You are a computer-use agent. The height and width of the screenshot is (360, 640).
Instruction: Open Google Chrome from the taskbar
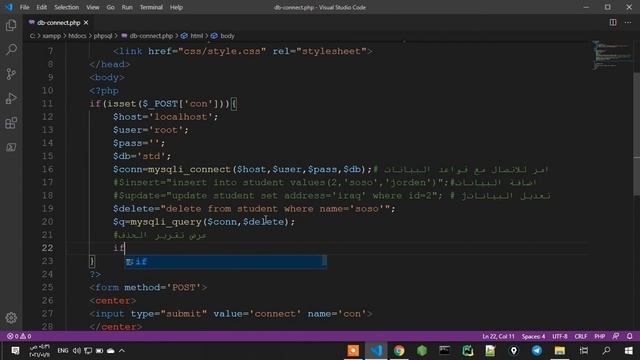[x=399, y=351]
